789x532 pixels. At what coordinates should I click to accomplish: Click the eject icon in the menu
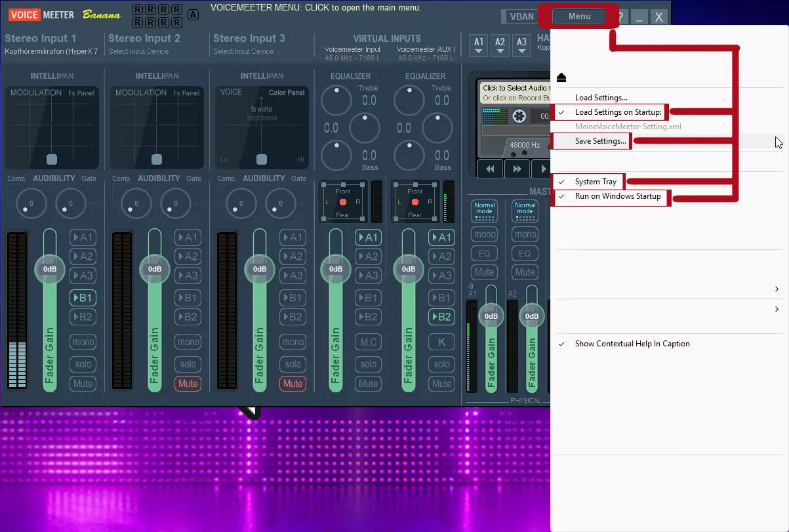click(561, 77)
